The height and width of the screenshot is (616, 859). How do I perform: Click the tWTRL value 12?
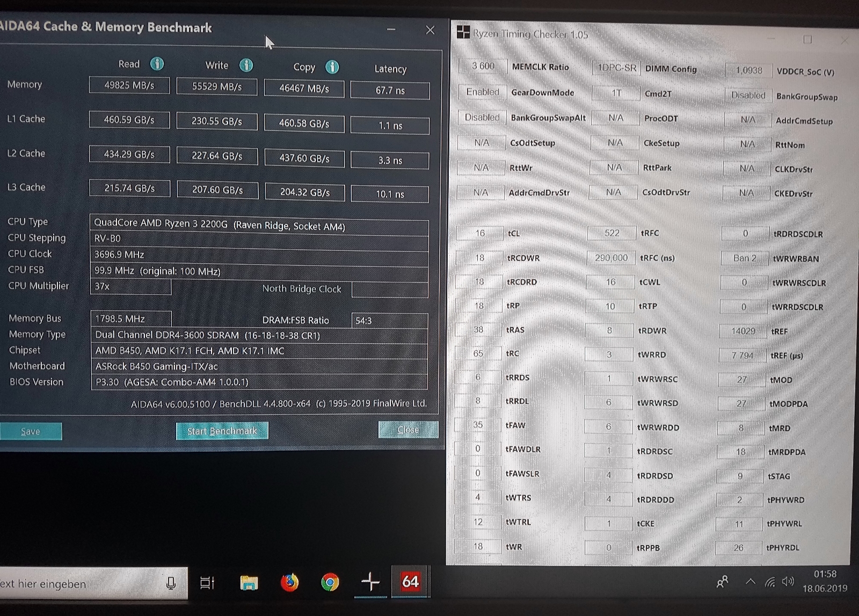tap(478, 521)
